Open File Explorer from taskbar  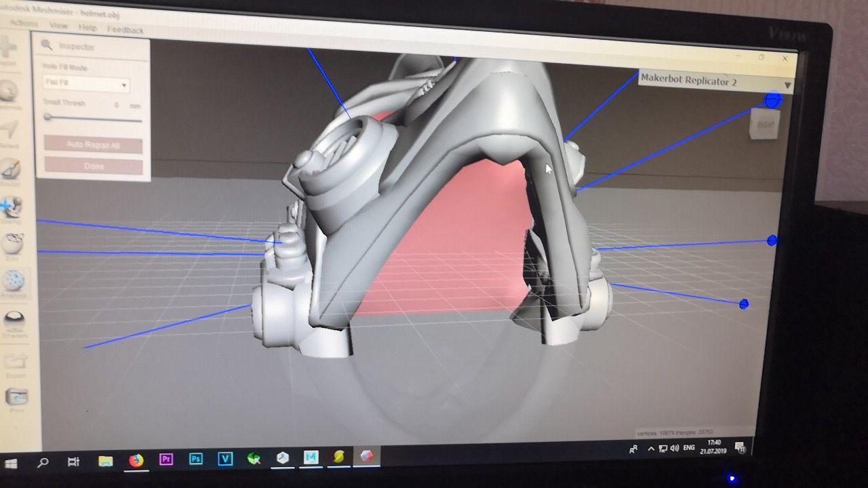click(x=105, y=462)
